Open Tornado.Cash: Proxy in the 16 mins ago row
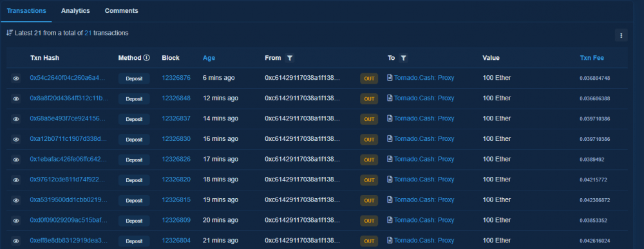The width and height of the screenshot is (644, 249). click(424, 138)
